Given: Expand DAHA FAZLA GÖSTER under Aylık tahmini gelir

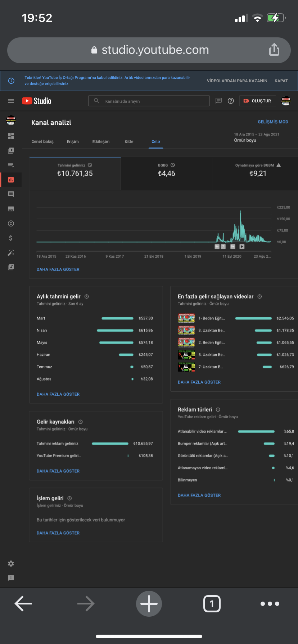Looking at the screenshot, I should click(x=58, y=394).
